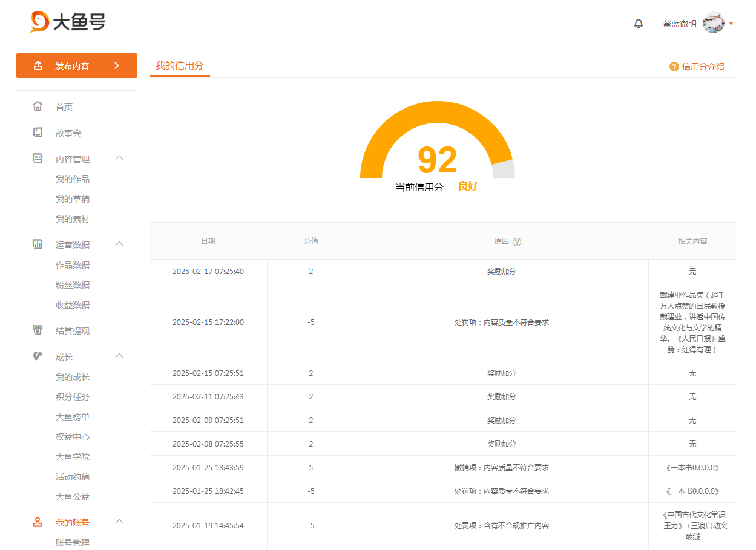Viewport: 756px width, 550px height.
Task: Collapse the 我的账号 section chevron
Action: click(119, 522)
